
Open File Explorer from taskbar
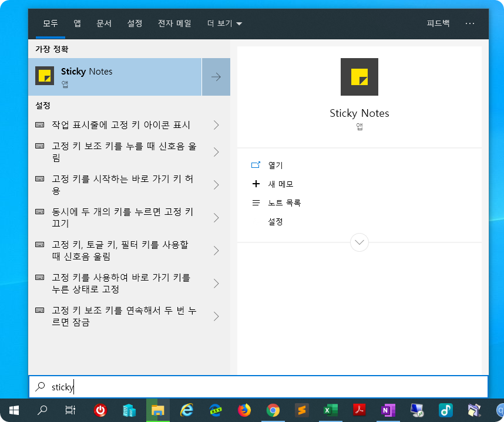pyautogui.click(x=158, y=410)
